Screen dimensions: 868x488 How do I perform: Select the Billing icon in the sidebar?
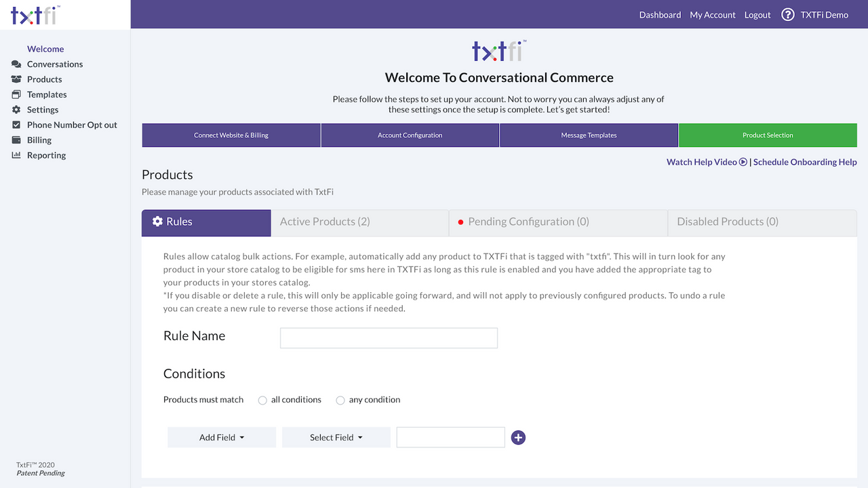[15, 140]
